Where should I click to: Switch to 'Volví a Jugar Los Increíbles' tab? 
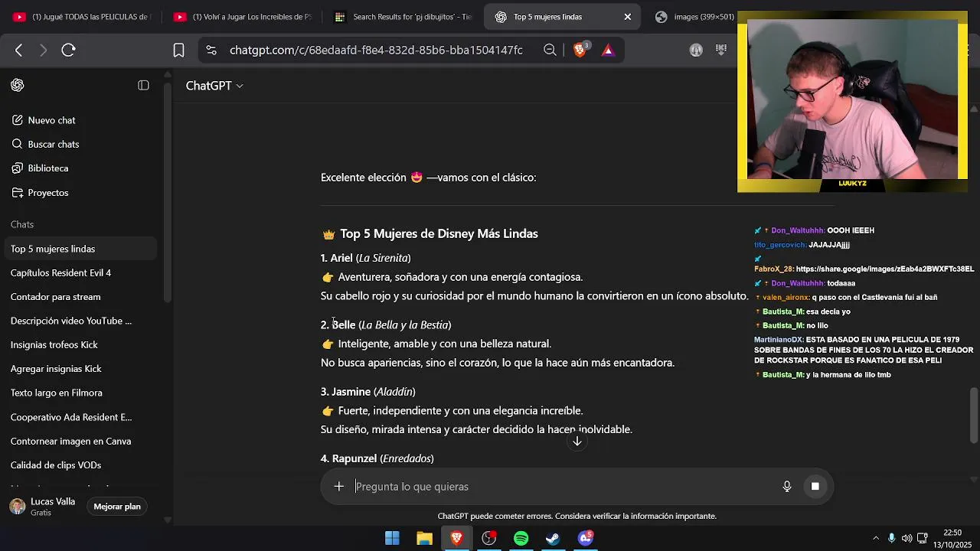tap(243, 17)
